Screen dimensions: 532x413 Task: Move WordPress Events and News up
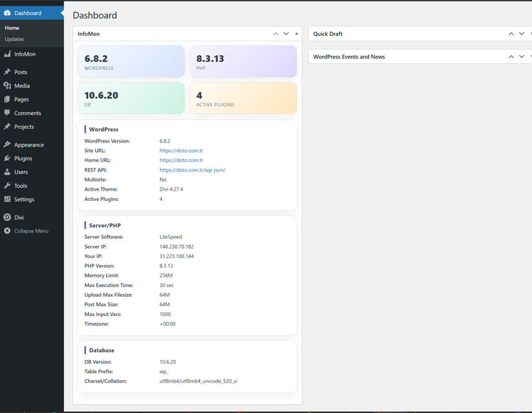coord(511,56)
